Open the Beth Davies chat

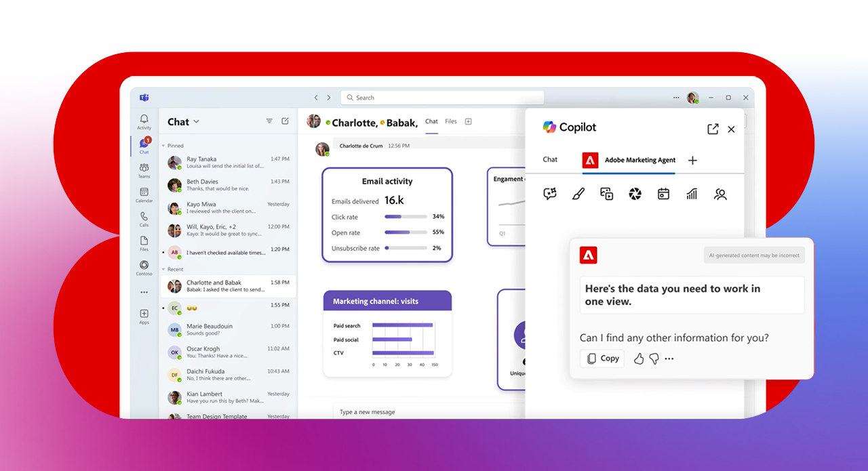click(x=229, y=186)
